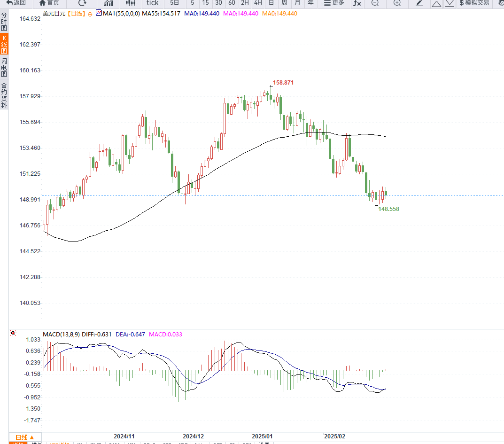Click the 158.871 high price marker

283,83
